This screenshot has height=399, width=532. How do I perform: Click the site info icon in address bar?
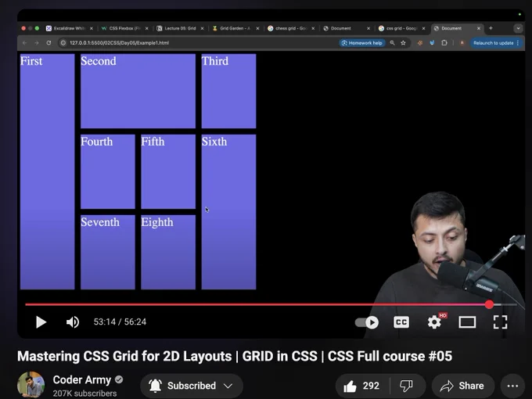(63, 43)
